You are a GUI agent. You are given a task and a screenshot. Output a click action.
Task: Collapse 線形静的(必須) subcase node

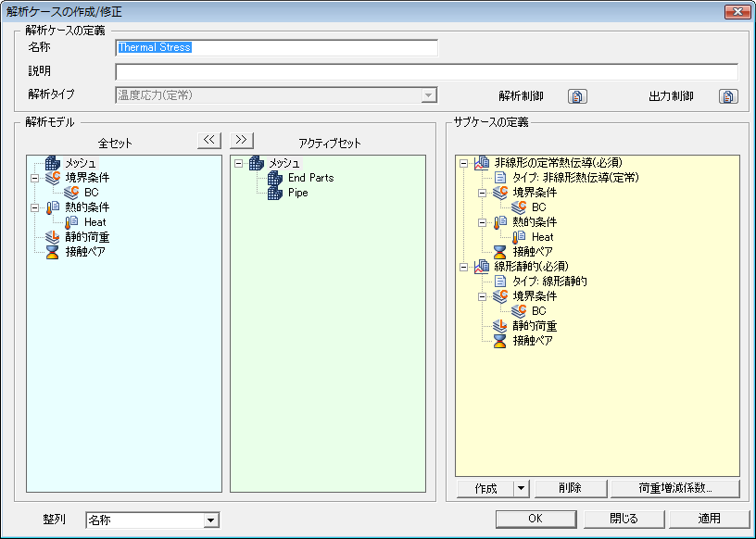click(x=463, y=267)
